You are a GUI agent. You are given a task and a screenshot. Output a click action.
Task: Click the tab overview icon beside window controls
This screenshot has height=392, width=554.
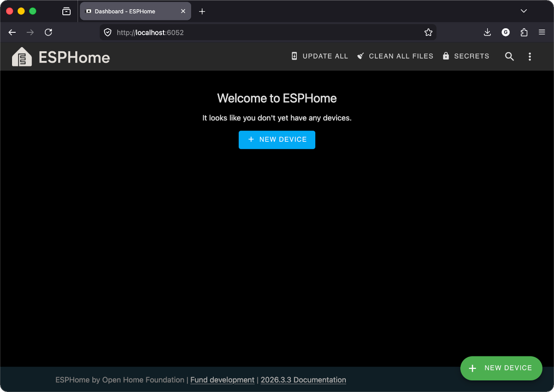(66, 11)
